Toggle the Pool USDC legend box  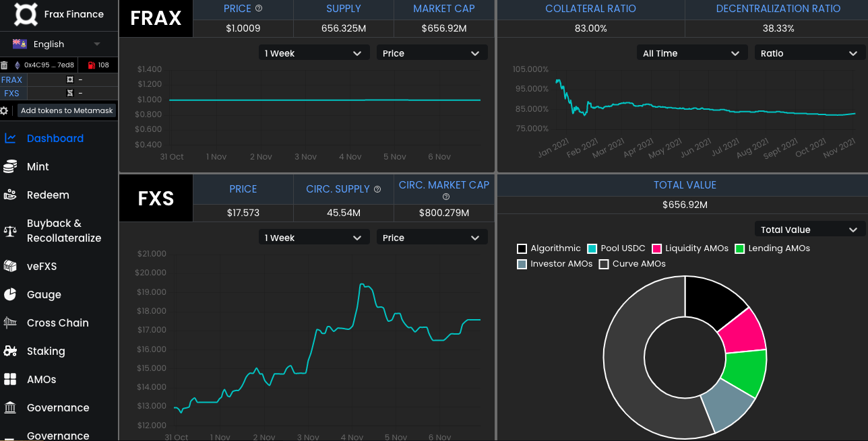pyautogui.click(x=592, y=248)
